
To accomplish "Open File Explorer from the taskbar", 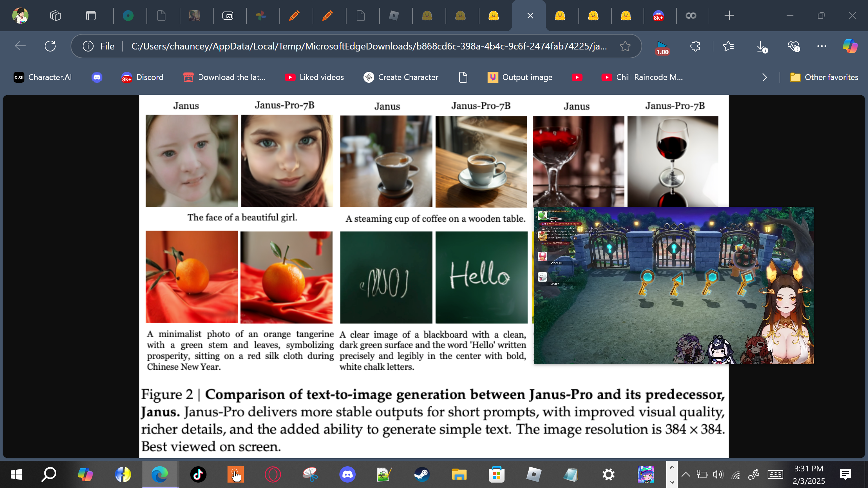I will click(459, 474).
